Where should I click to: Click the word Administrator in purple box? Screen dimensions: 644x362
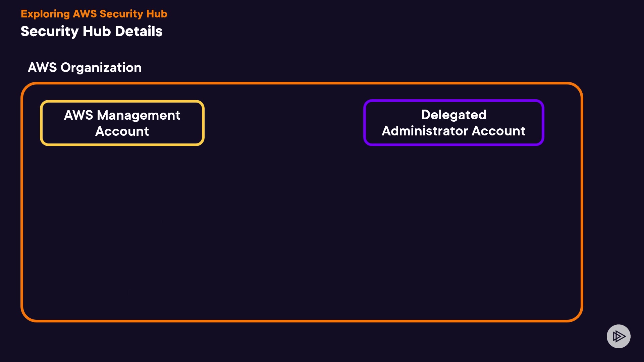425,131
